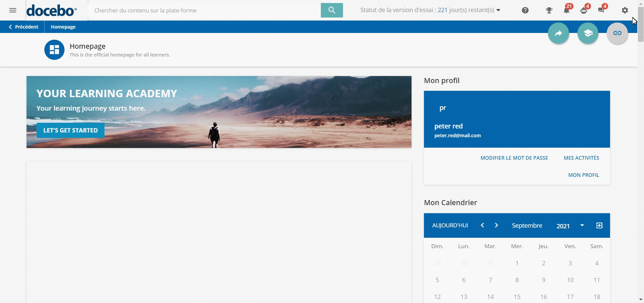Click the share arrow floating button
Screen dimensions: 644x303
(x=558, y=33)
